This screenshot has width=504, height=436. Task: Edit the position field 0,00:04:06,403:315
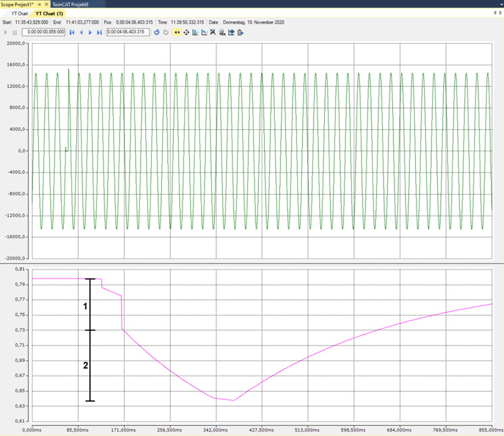click(128, 32)
